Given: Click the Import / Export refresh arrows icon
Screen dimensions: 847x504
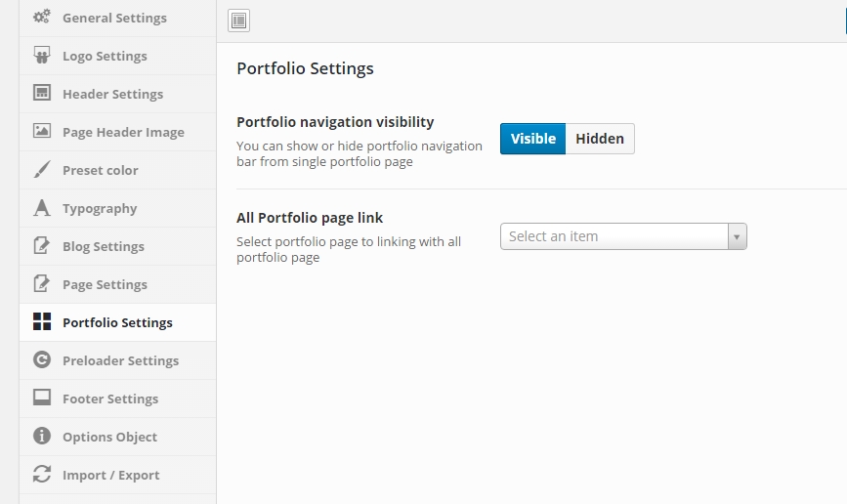Looking at the screenshot, I should (42, 475).
